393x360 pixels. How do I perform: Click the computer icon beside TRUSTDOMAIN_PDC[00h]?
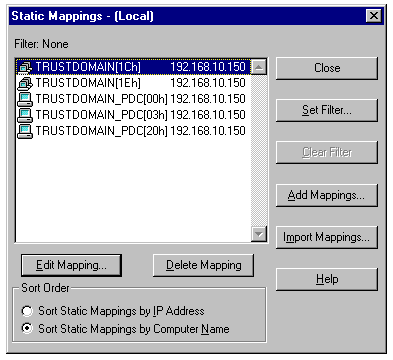point(25,99)
